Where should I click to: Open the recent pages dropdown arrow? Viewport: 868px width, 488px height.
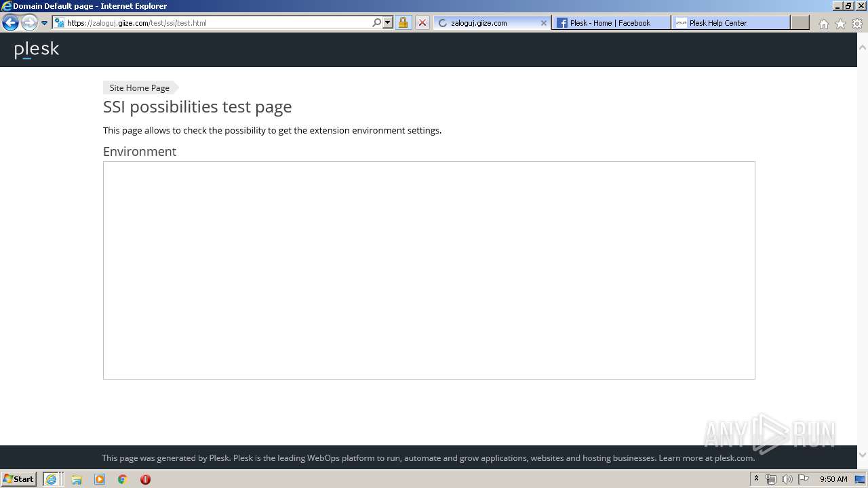click(x=44, y=23)
